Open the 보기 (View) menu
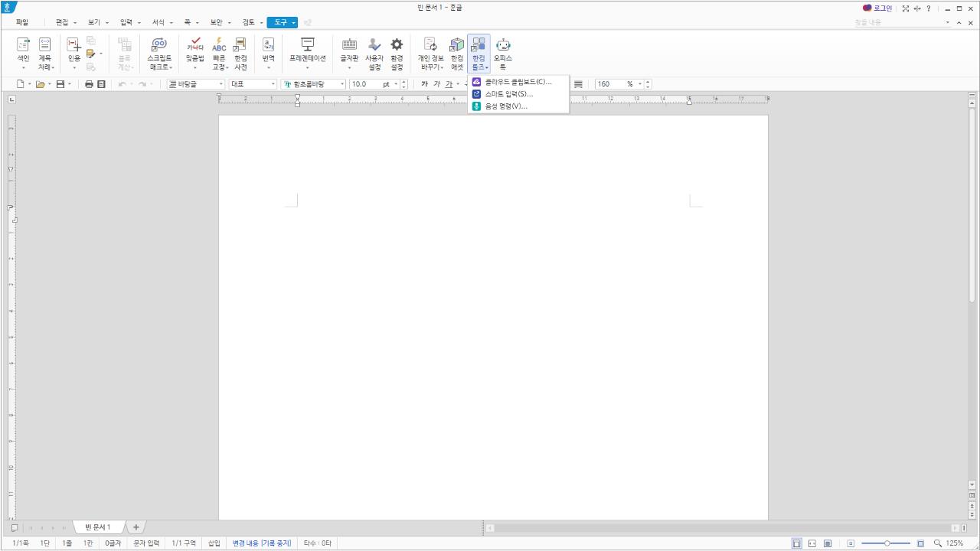 (93, 23)
